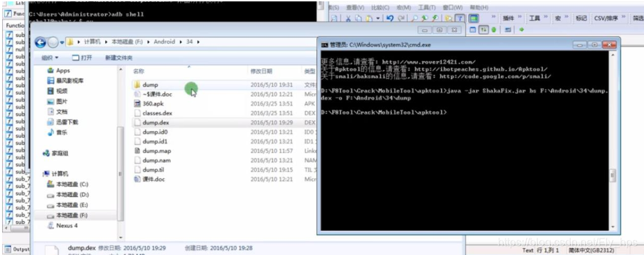This screenshot has height=255, width=644.
Task: Select the classes.dex file
Action: [153, 113]
